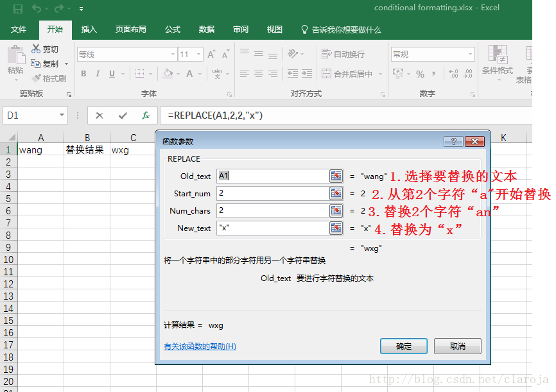Click the align left icon
Viewport: 556px width, 392px height.
coord(245,74)
